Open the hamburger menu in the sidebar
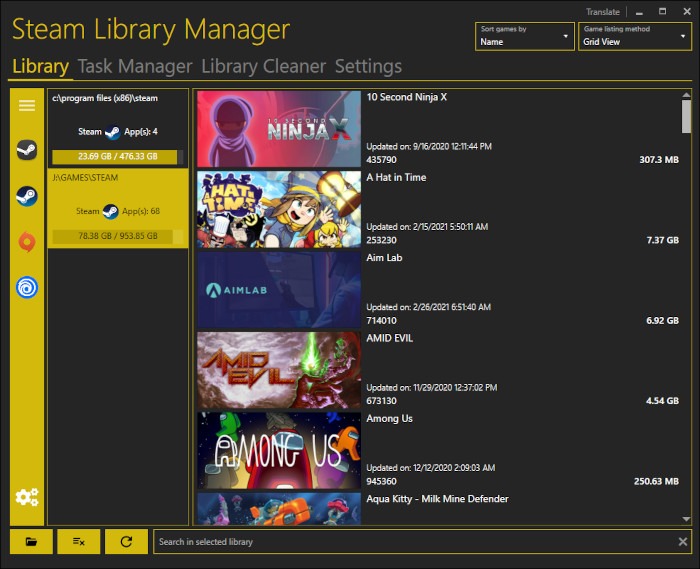 pos(27,106)
